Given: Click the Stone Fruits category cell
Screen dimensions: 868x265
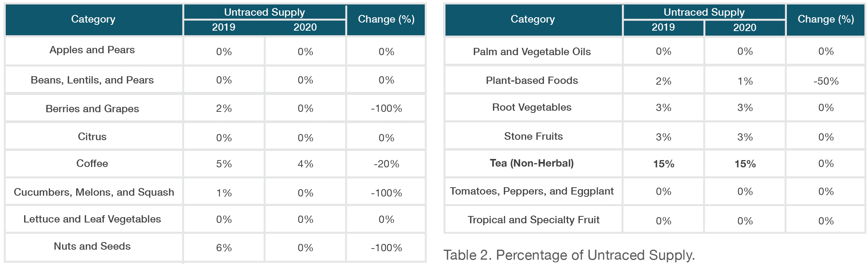Looking at the screenshot, I should tap(533, 136).
